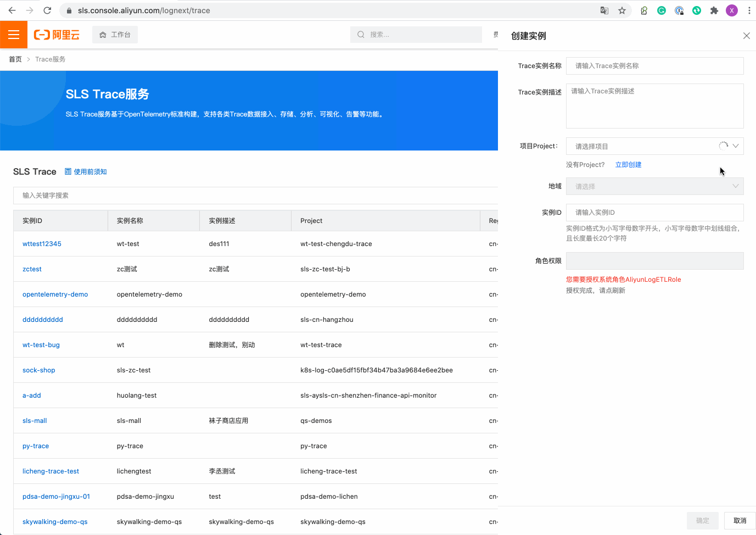Click the 角色权限 field
Image resolution: width=756 pixels, height=535 pixels.
655,261
